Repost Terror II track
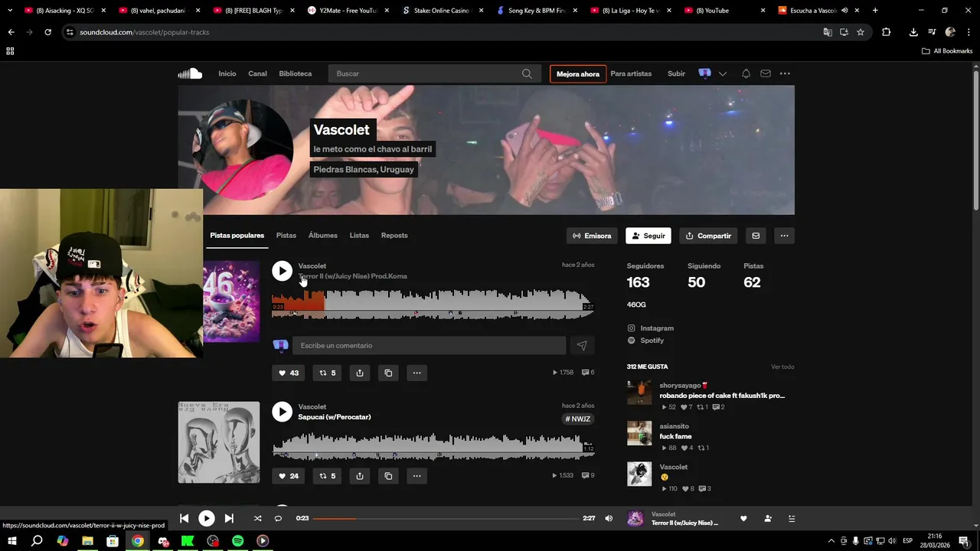 pyautogui.click(x=328, y=373)
